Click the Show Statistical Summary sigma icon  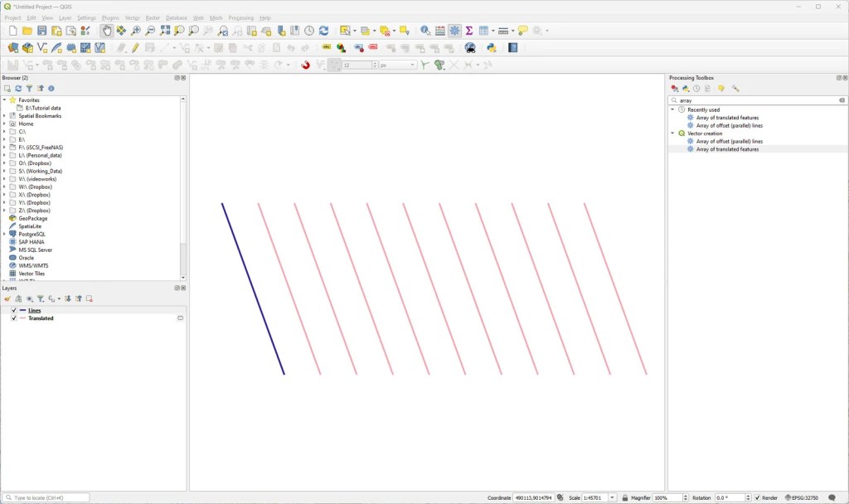point(469,31)
